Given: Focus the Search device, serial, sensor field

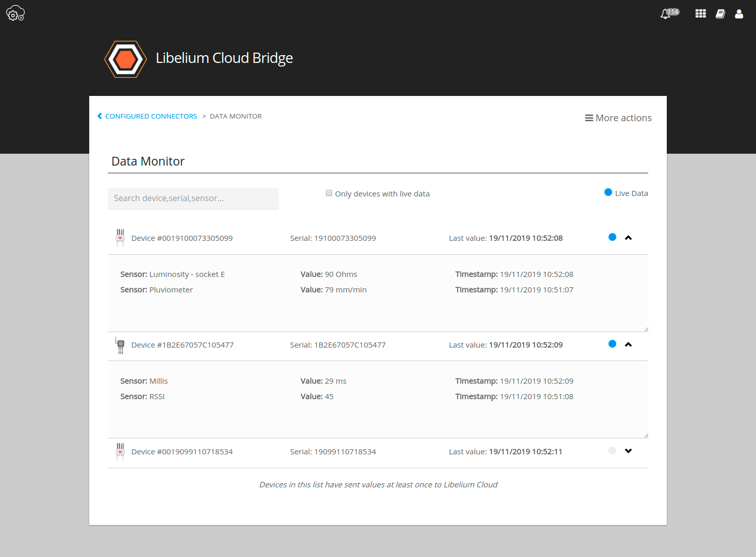Looking at the screenshot, I should 193,199.
